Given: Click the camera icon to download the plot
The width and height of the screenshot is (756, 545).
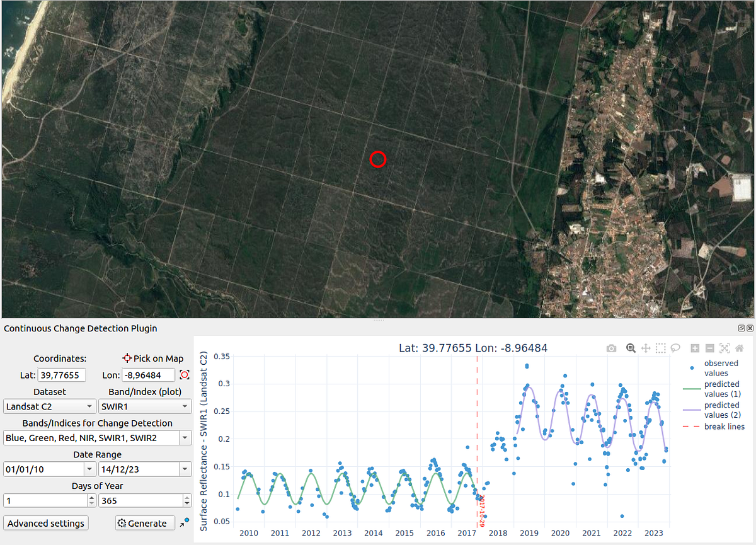Looking at the screenshot, I should point(611,348).
